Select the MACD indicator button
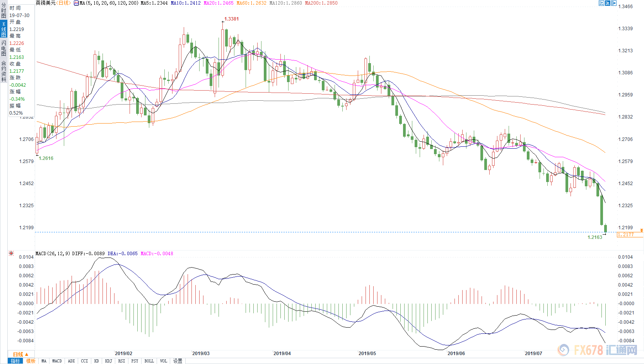 57,361
